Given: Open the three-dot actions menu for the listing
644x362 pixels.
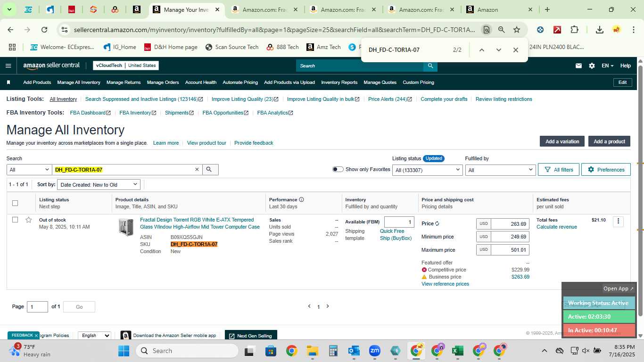Looking at the screenshot, I should 618,222.
